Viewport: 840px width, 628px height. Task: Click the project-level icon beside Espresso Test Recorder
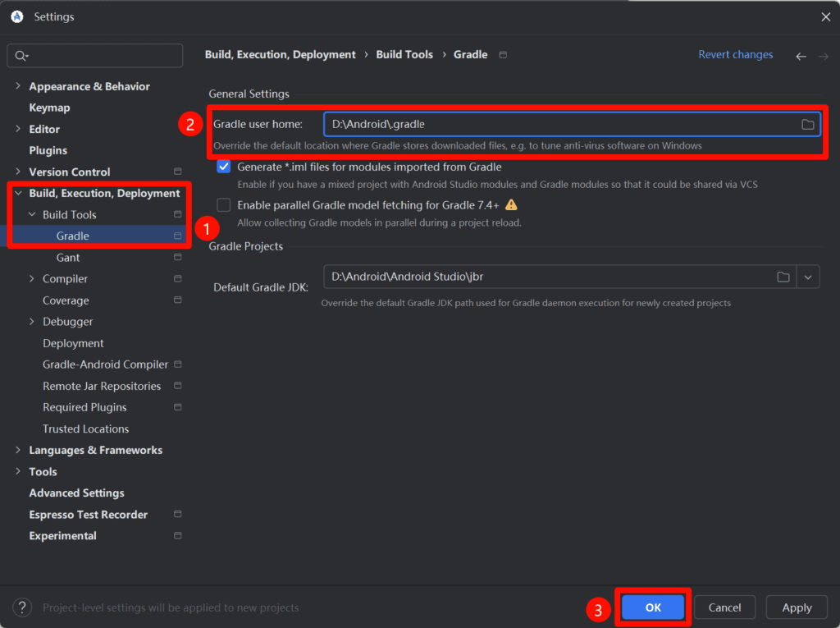[x=178, y=514]
